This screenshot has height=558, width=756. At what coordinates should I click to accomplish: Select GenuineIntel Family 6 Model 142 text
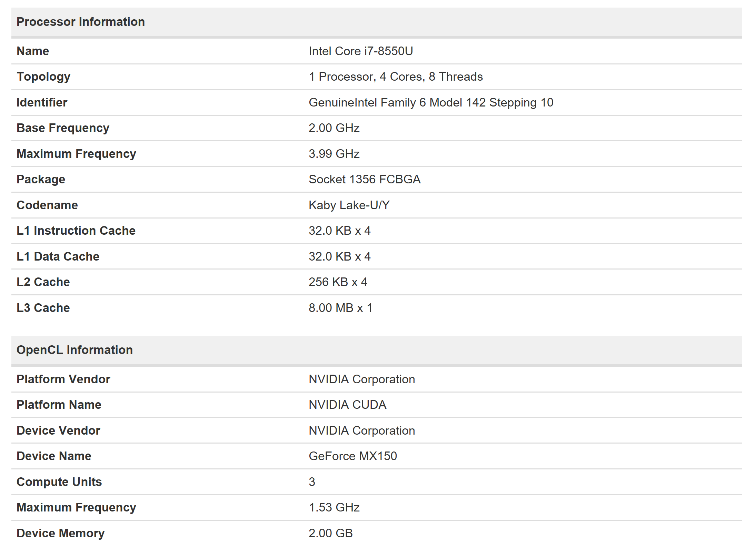click(x=397, y=102)
